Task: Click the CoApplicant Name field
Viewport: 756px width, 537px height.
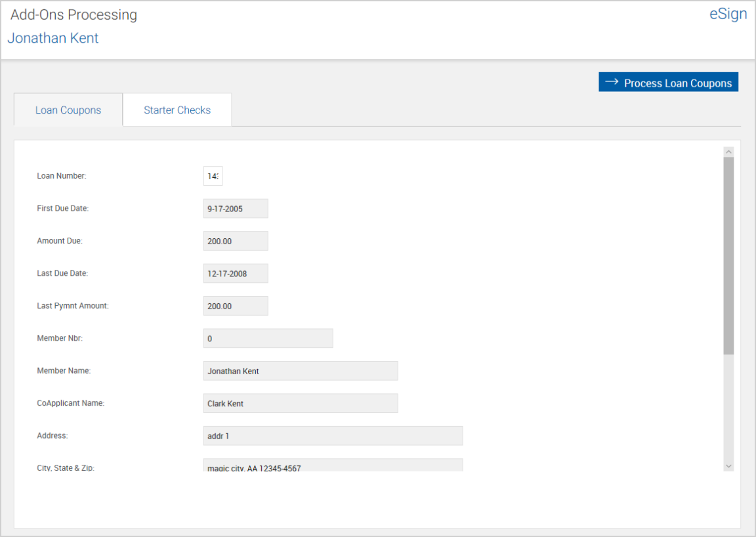Action: point(301,403)
